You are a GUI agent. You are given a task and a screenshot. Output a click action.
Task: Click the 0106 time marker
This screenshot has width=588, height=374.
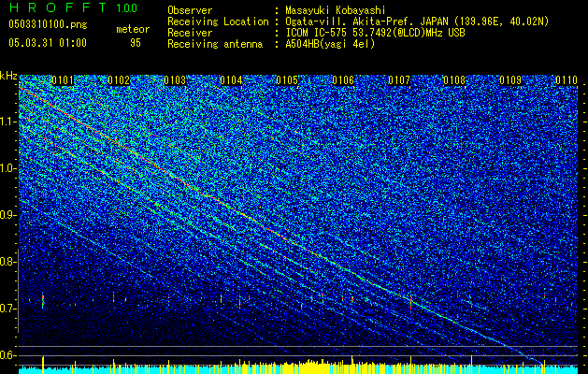[x=343, y=80]
